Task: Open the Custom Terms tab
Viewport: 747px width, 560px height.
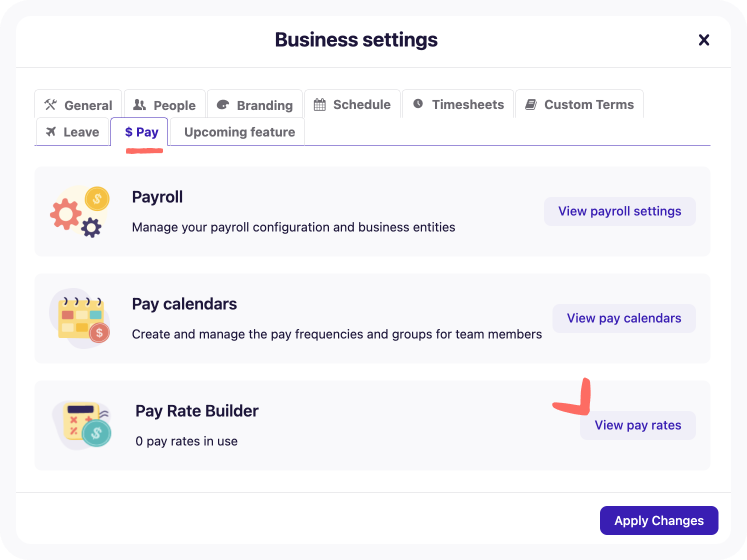Action: pyautogui.click(x=579, y=104)
